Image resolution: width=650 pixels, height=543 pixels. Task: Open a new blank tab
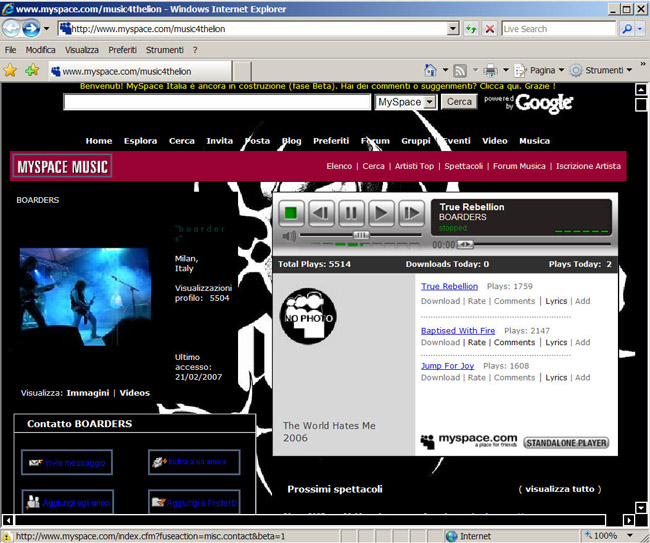(242, 71)
